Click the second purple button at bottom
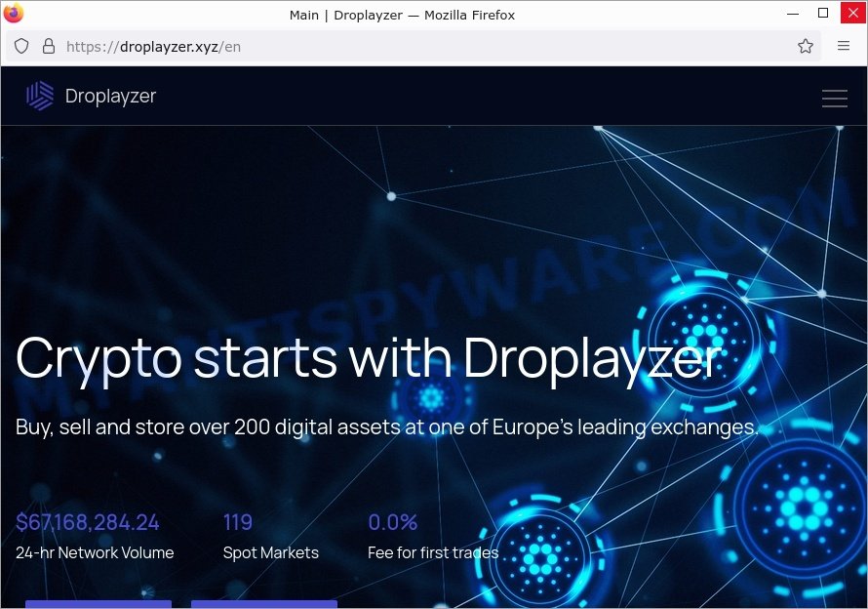Image resolution: width=868 pixels, height=609 pixels. click(x=263, y=604)
